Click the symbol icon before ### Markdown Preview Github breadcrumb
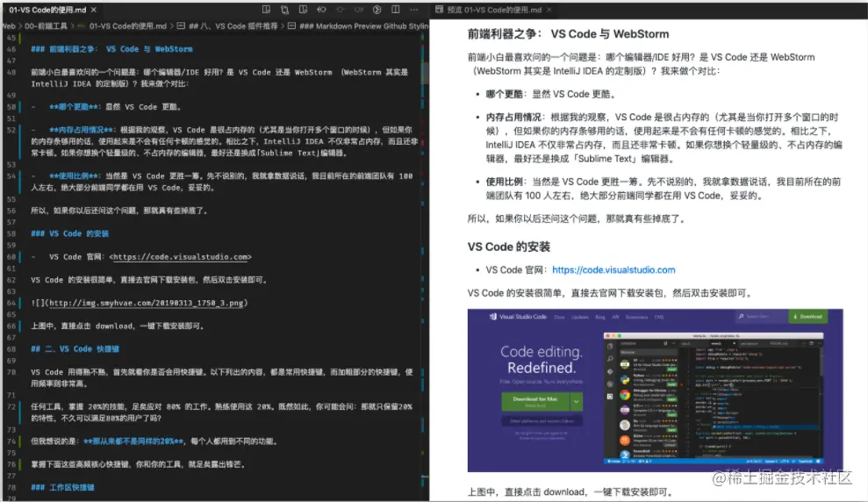This screenshot has width=868, height=502. pyautogui.click(x=291, y=26)
